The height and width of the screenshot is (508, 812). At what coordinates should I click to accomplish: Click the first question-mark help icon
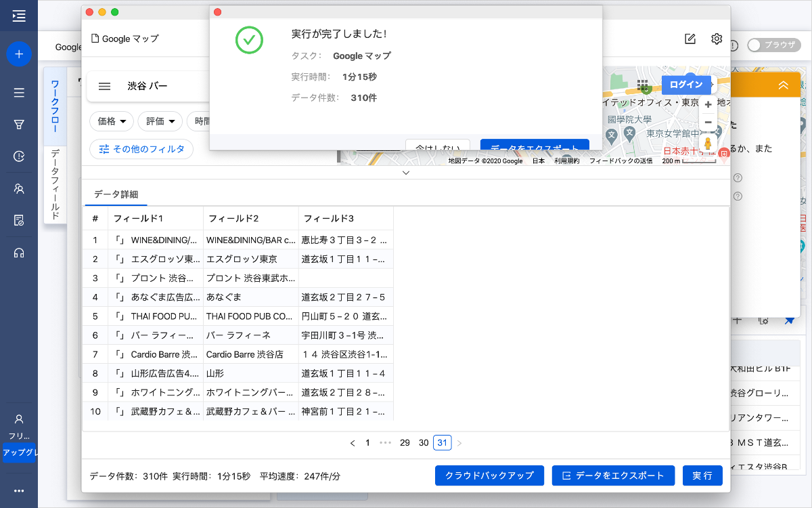tap(738, 178)
